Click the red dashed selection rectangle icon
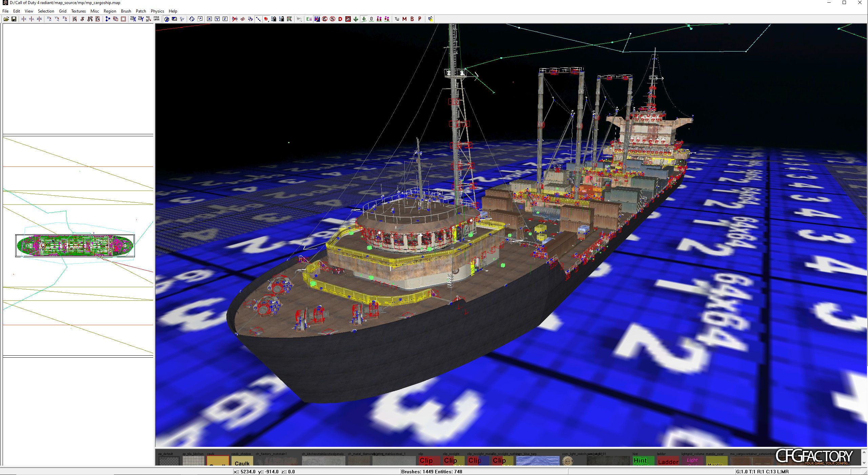 pos(123,19)
